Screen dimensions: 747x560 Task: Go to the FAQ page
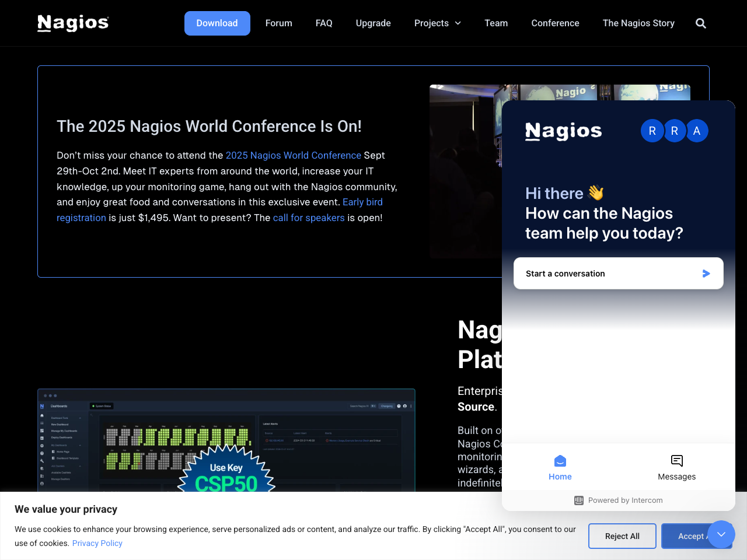click(x=324, y=23)
